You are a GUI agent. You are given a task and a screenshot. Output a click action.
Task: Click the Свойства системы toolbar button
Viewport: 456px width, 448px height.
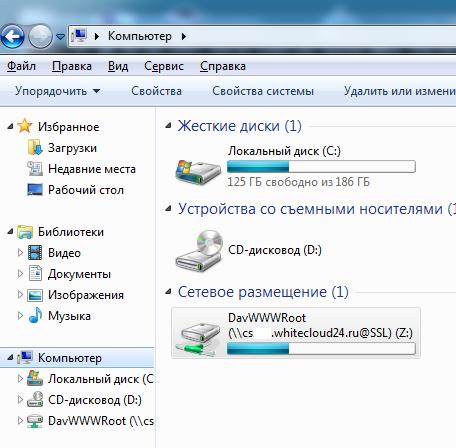263,91
